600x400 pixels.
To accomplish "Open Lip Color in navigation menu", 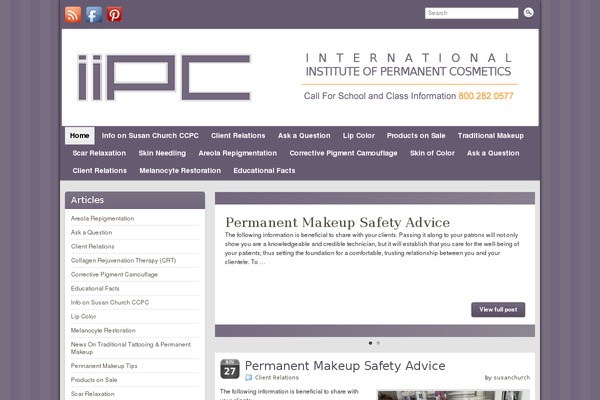I will click(x=359, y=136).
